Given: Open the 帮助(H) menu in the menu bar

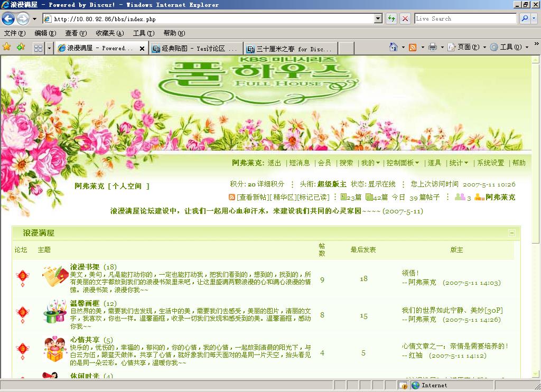Looking at the screenshot, I should coord(174,33).
